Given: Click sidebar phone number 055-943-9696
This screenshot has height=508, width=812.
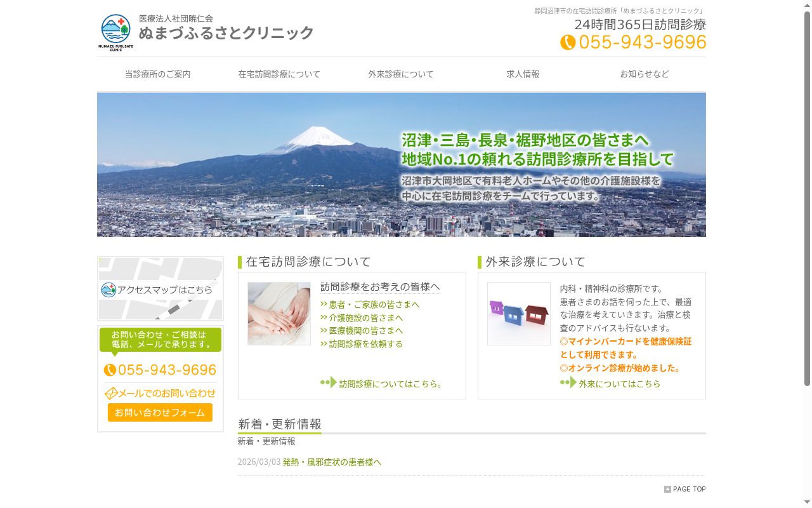Looking at the screenshot, I should (167, 370).
